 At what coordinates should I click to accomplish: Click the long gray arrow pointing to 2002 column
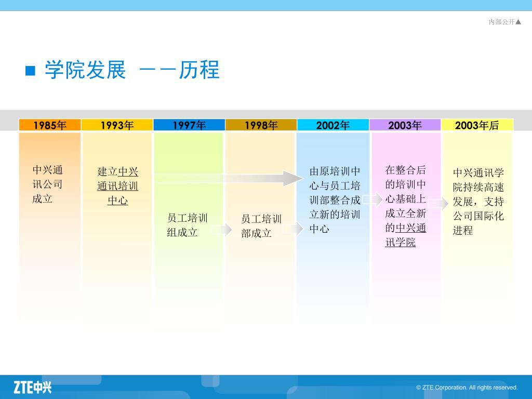(229, 178)
